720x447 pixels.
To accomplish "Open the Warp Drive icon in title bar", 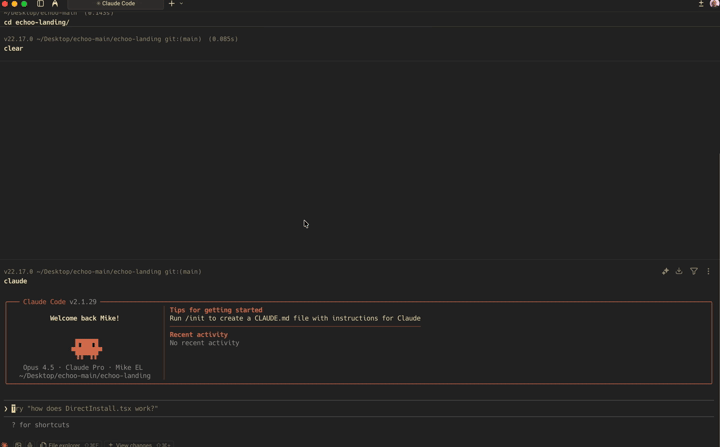I will pos(55,4).
